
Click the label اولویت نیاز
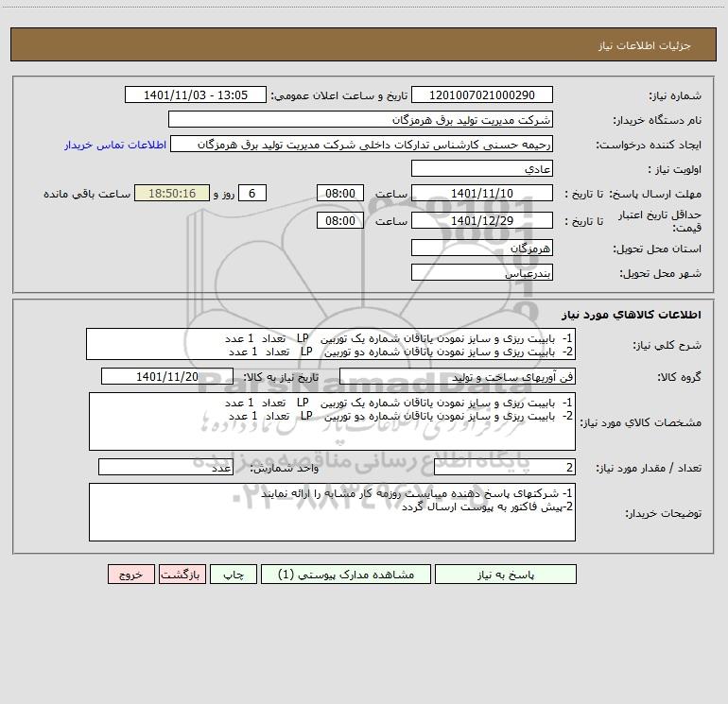point(675,170)
